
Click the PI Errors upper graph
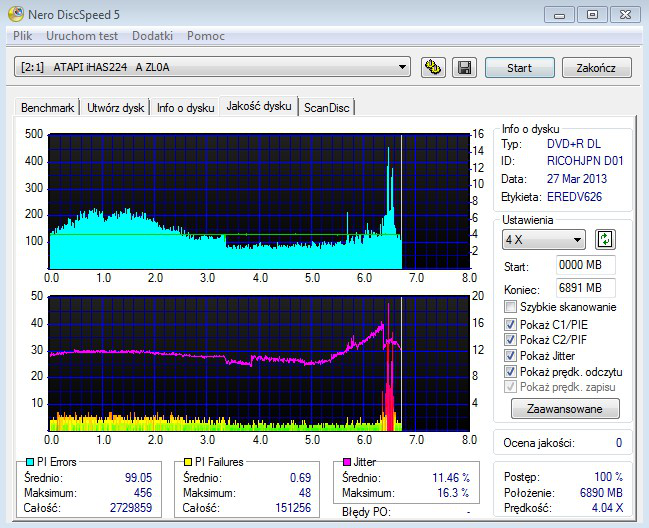(x=259, y=202)
